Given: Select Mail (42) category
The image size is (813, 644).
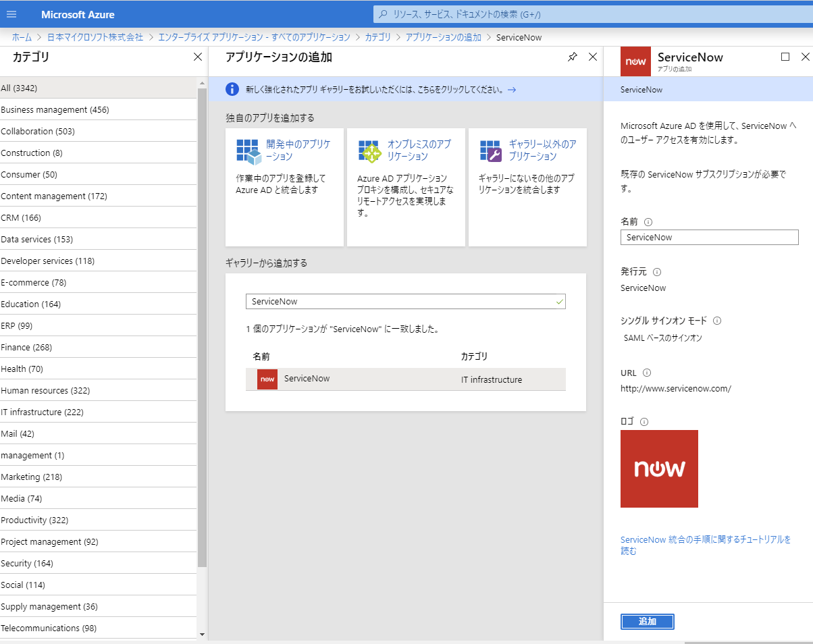Looking at the screenshot, I should [99, 433].
